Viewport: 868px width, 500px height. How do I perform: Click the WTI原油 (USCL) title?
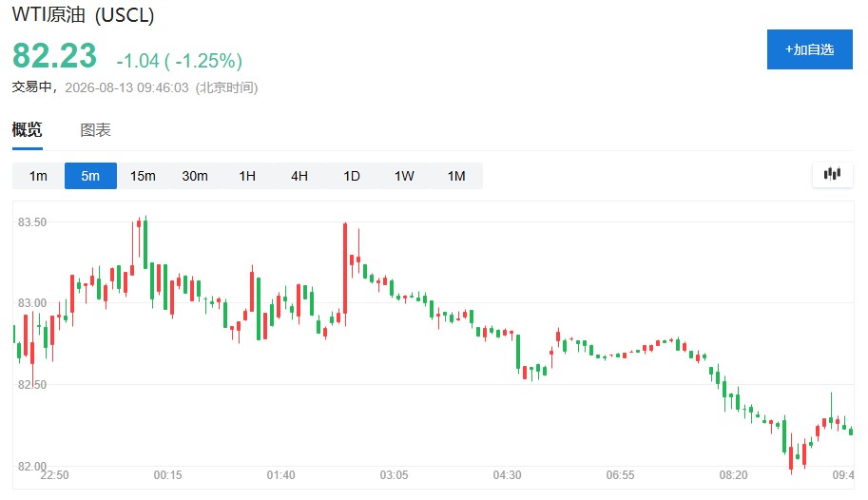(83, 15)
